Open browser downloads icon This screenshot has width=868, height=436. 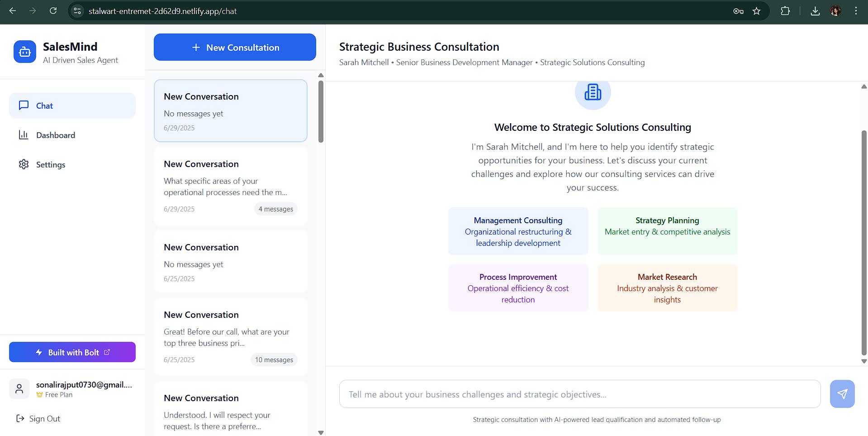coord(815,11)
